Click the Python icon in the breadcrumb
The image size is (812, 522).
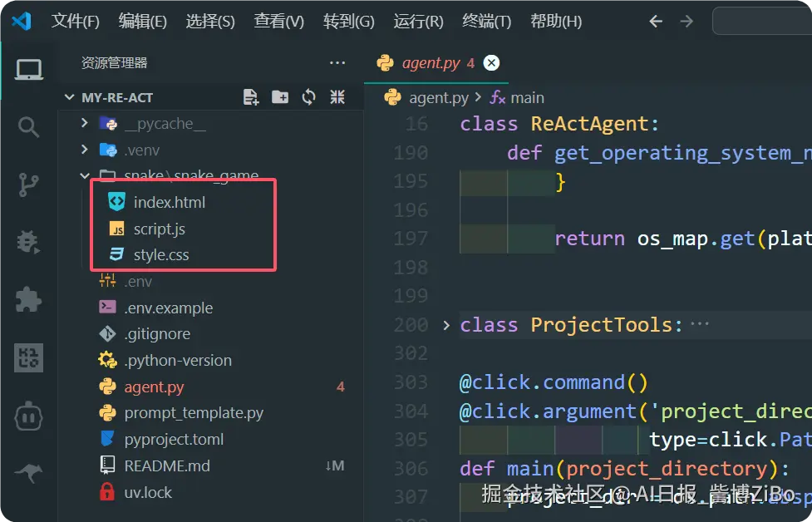tap(392, 97)
